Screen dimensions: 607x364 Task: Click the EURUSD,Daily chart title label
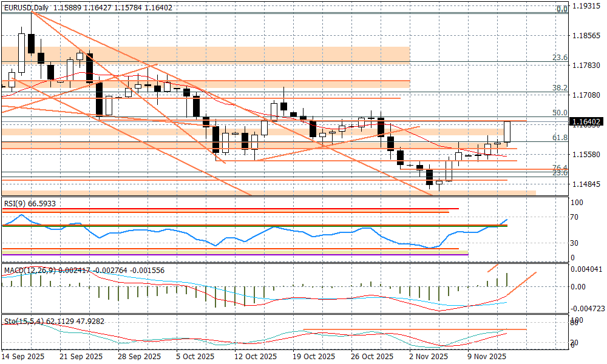click(25, 8)
